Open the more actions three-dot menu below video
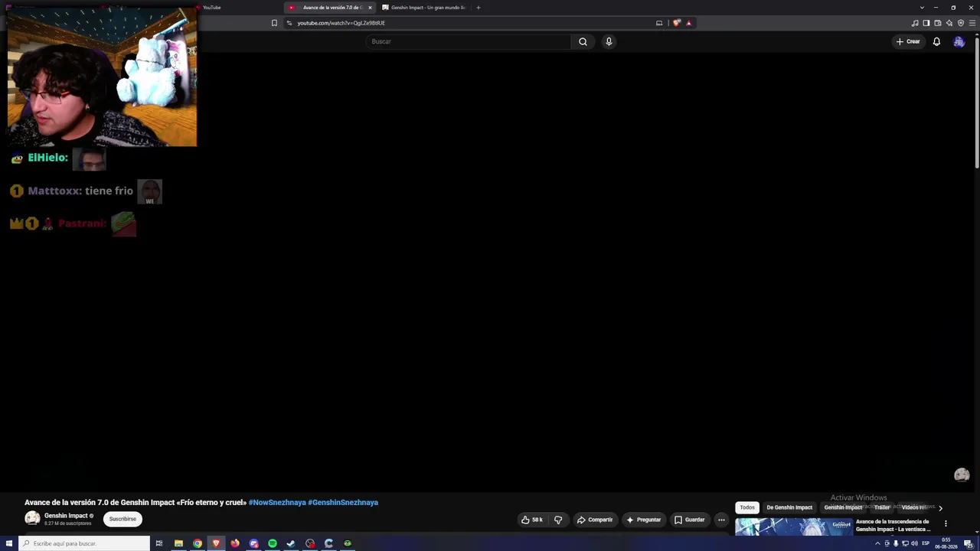This screenshot has height=551, width=980. pos(721,520)
